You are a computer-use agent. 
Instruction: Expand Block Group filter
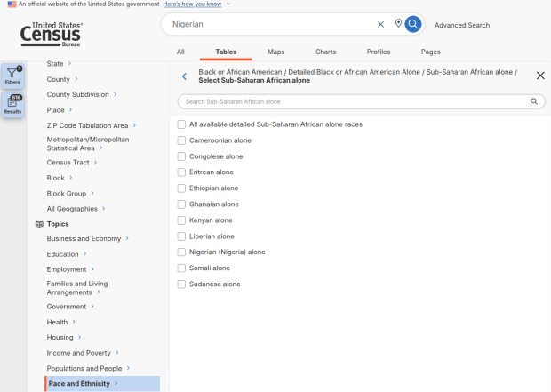point(70,194)
